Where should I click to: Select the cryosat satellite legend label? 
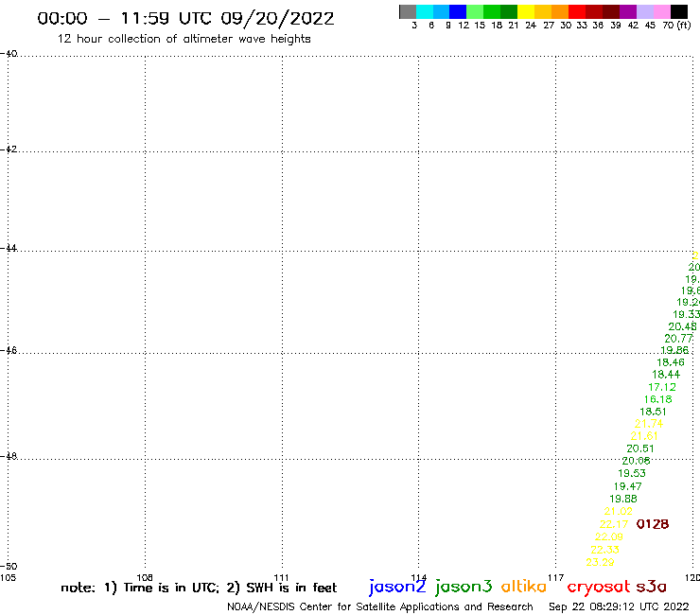(x=599, y=587)
